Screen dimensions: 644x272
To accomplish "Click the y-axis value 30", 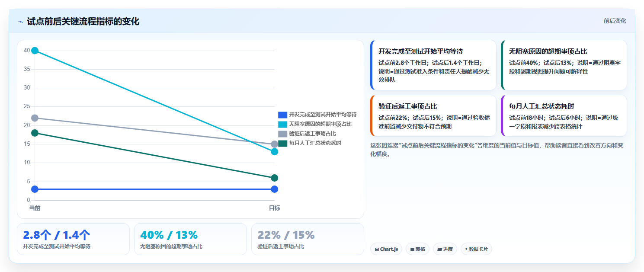I will click(27, 88).
